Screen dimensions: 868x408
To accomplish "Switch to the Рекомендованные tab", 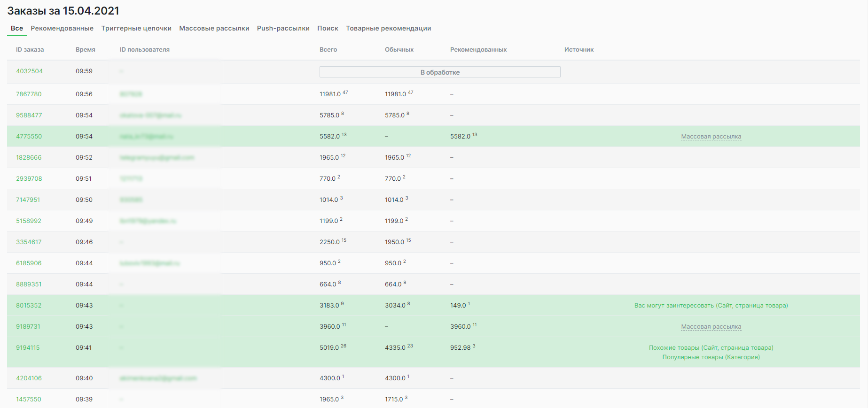I will click(x=62, y=28).
